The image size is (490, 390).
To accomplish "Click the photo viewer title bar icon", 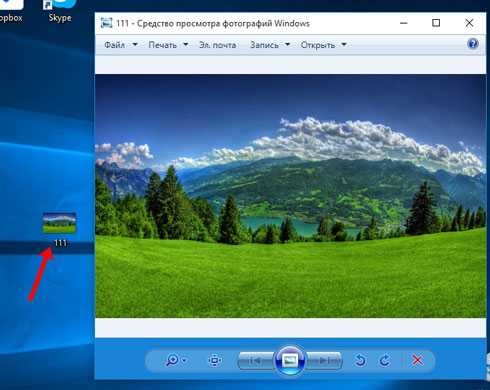I will pyautogui.click(x=106, y=23).
